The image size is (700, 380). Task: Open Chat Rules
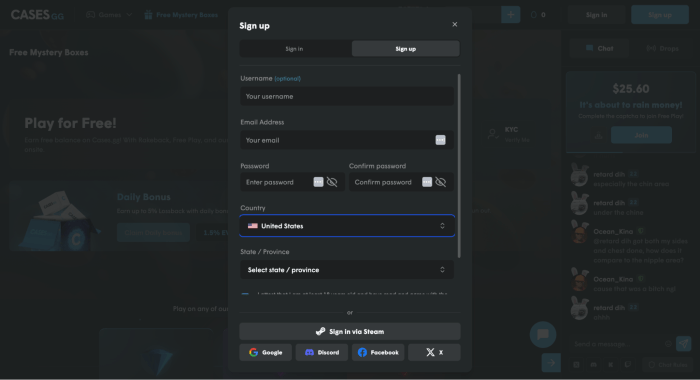(x=667, y=365)
